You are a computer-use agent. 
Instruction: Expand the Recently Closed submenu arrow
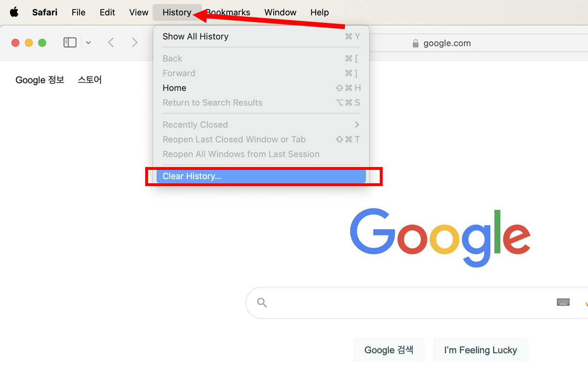point(356,125)
